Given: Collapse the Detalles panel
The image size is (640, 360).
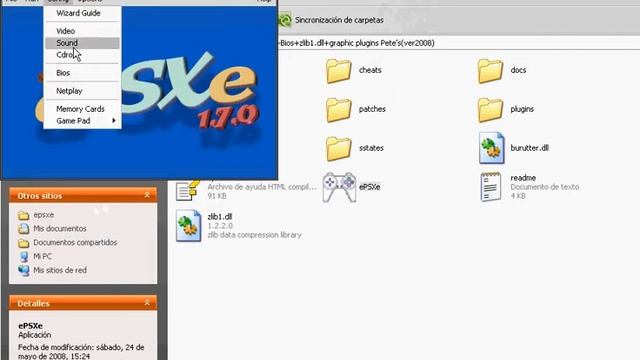Looking at the screenshot, I should [x=147, y=303].
